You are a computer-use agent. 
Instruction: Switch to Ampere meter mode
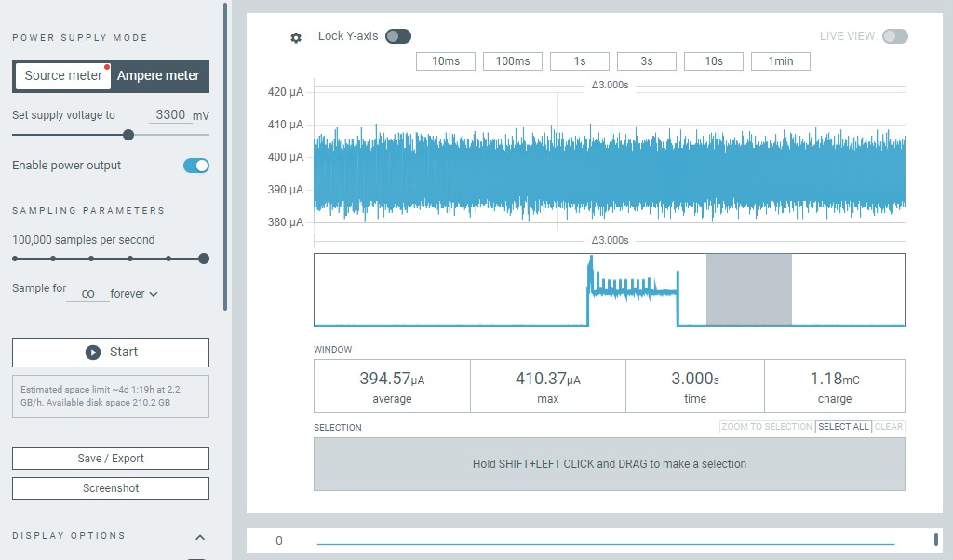pos(158,76)
